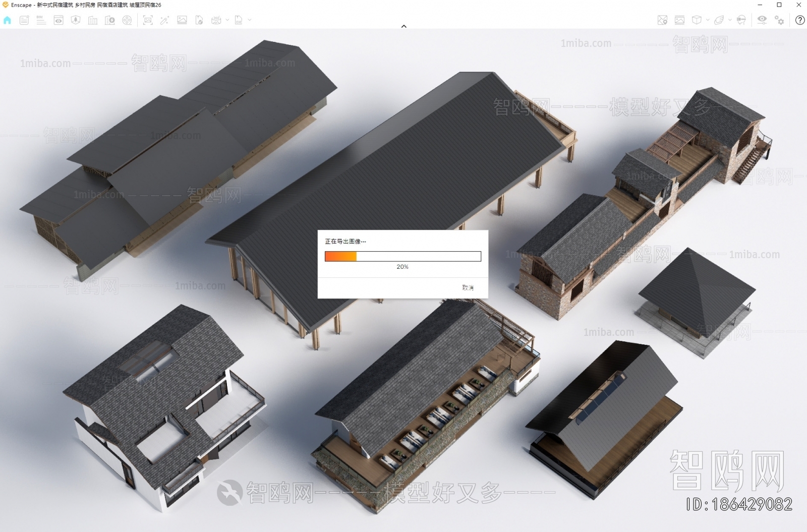Expand the 360 panorama dropdown arrow
This screenshot has height=532, width=807.
click(x=227, y=20)
